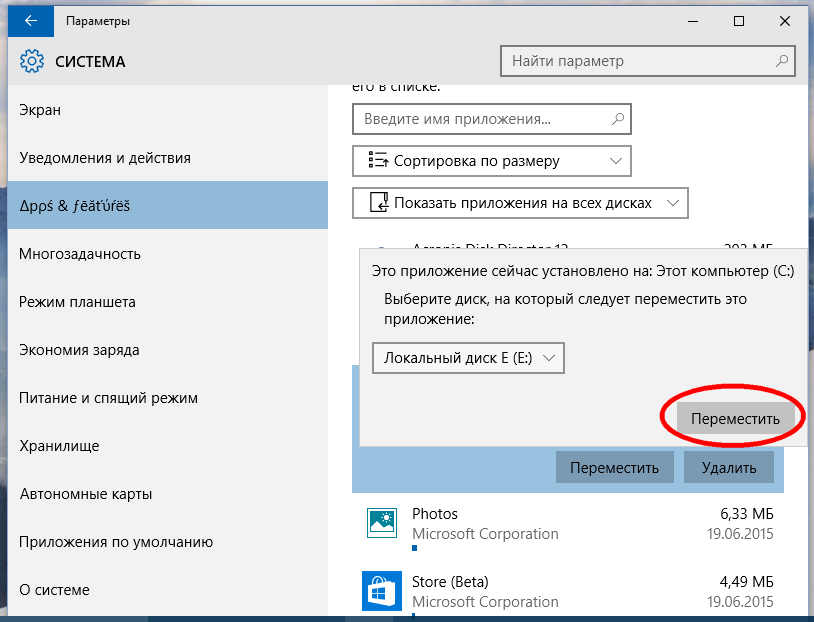Screen dimensions: 814x622
Task: Click the System settings gear icon
Action: coord(31,62)
